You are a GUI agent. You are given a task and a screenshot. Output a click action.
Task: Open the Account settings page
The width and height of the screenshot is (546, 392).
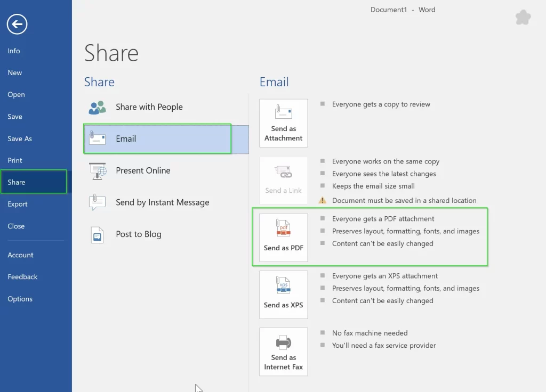click(20, 255)
